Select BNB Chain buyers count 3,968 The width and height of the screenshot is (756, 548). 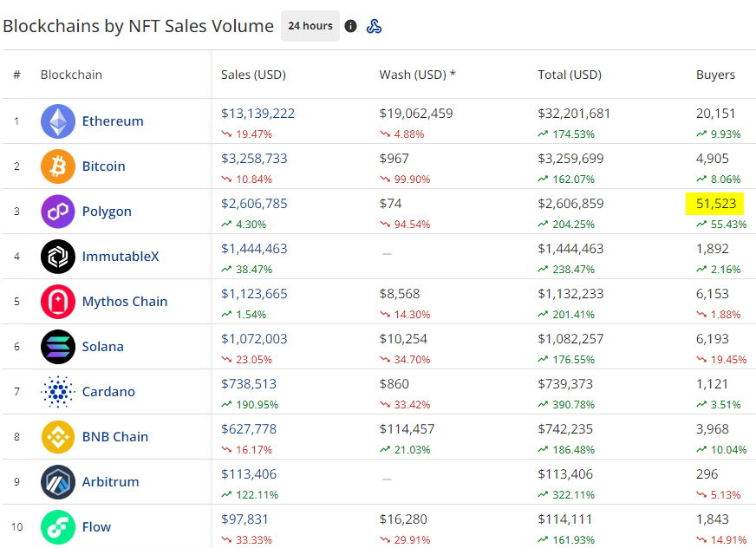click(x=712, y=429)
